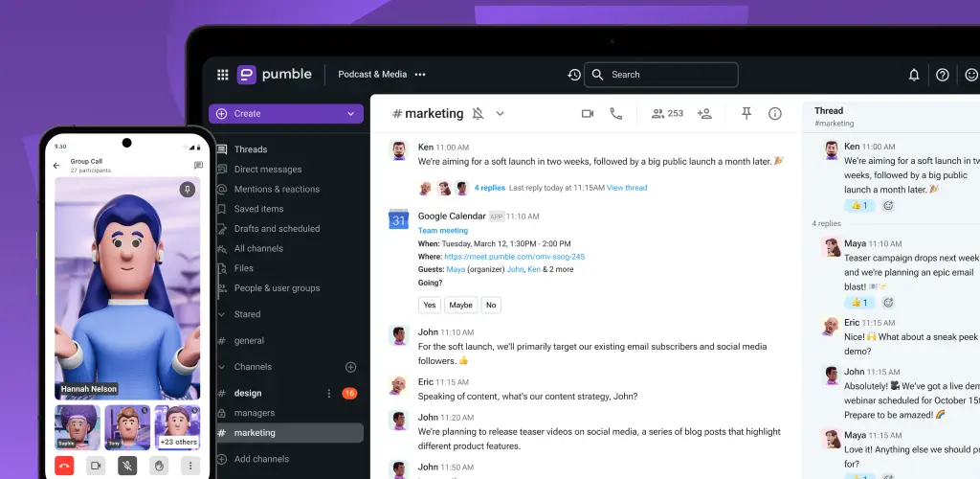980x479 pixels.
Task: Click the Search field
Action: click(x=660, y=75)
